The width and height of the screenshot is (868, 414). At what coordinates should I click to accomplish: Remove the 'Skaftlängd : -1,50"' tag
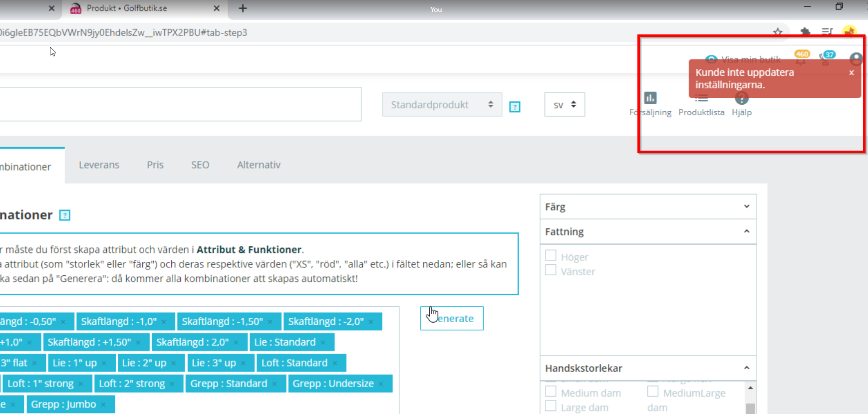pos(270,322)
